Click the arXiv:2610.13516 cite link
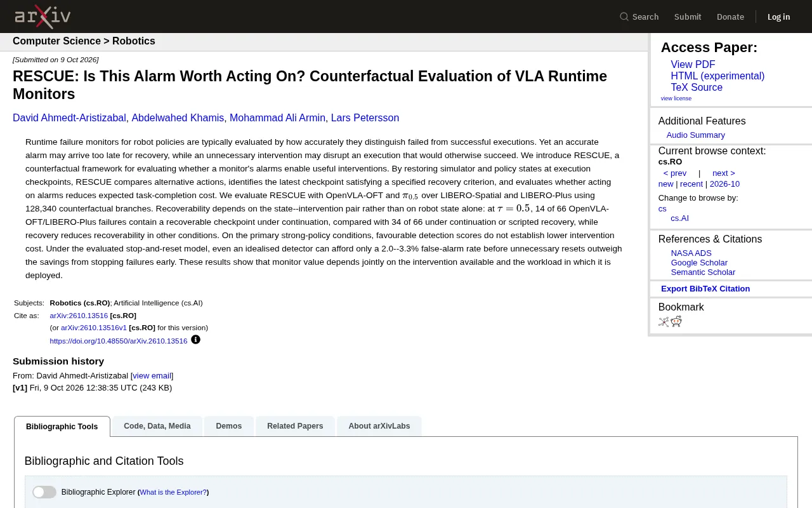Screen dimensions: 812x508 (79, 316)
